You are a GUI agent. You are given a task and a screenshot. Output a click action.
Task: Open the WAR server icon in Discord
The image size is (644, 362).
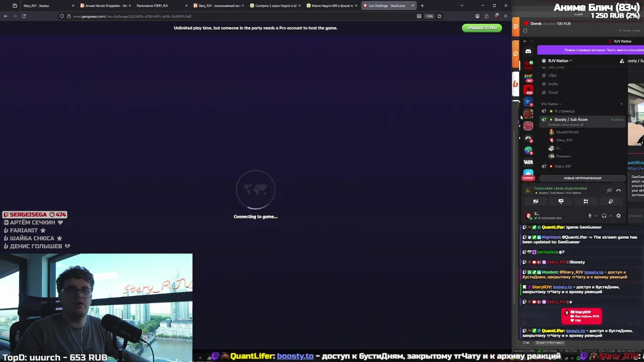click(x=528, y=162)
